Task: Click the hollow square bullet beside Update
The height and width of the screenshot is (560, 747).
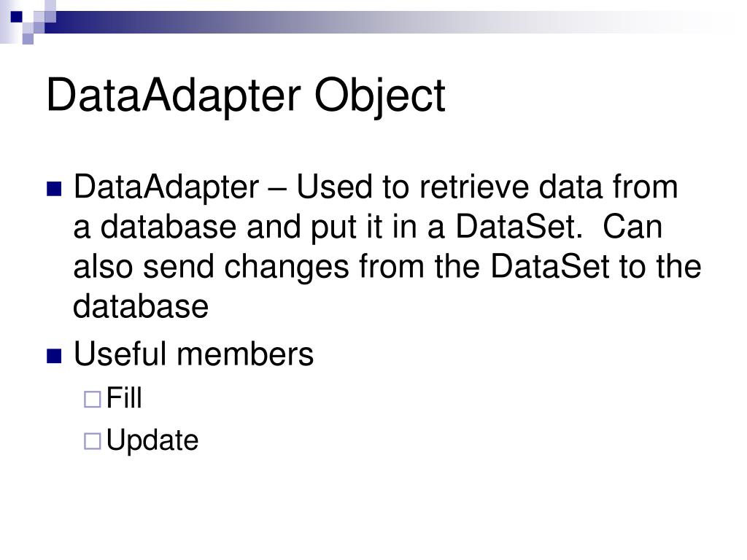Action: coord(93,441)
